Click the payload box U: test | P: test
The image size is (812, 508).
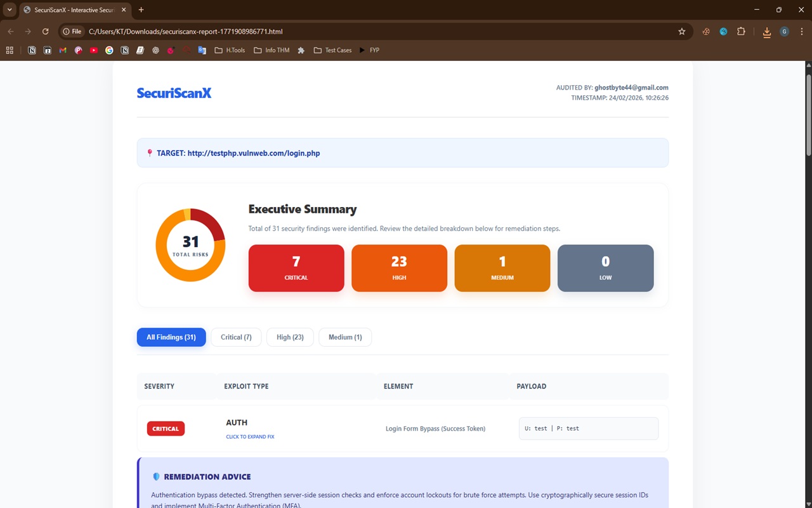coord(589,429)
